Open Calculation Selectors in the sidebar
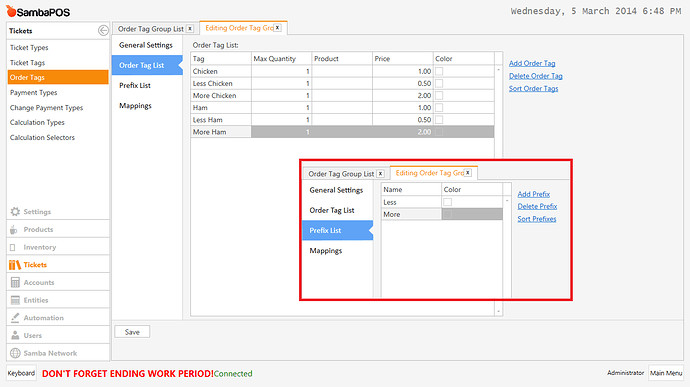 58,137
